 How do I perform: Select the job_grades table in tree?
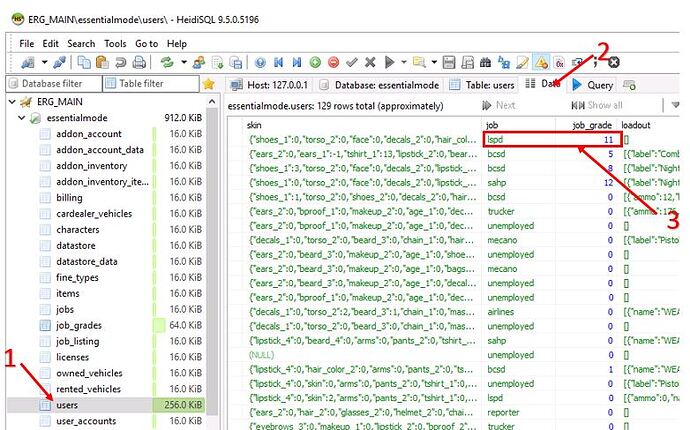78,326
